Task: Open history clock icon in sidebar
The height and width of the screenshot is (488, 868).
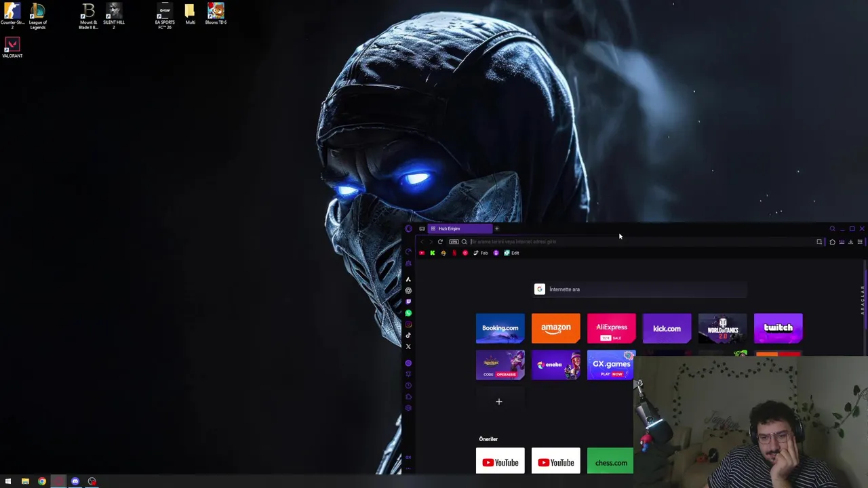Action: 408,386
